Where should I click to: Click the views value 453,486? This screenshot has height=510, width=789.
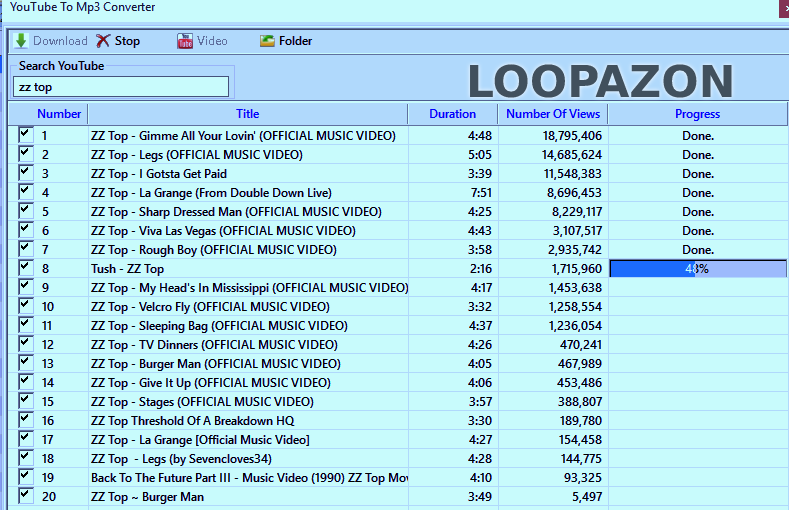click(x=579, y=383)
